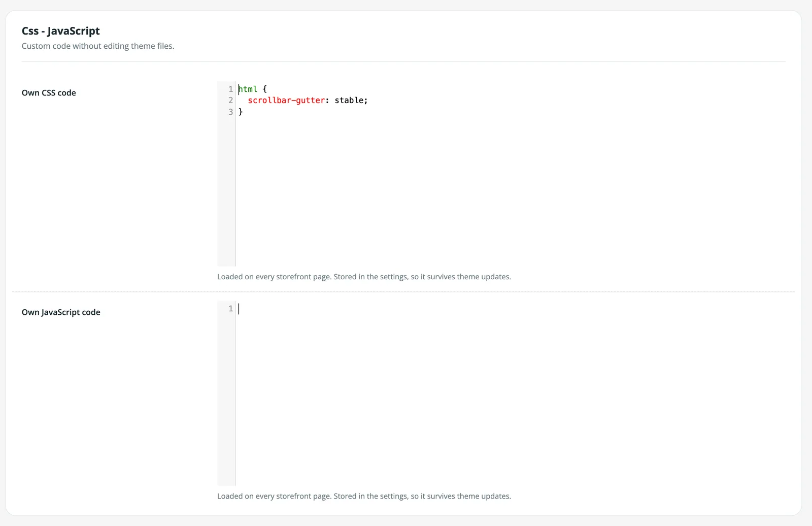Click the 'scrollbar-gutter' property in CSS editor
812x526 pixels.
coord(286,100)
